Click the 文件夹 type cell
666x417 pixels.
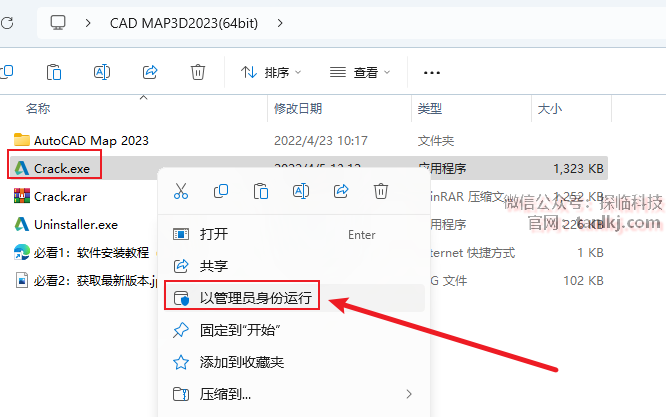(436, 141)
